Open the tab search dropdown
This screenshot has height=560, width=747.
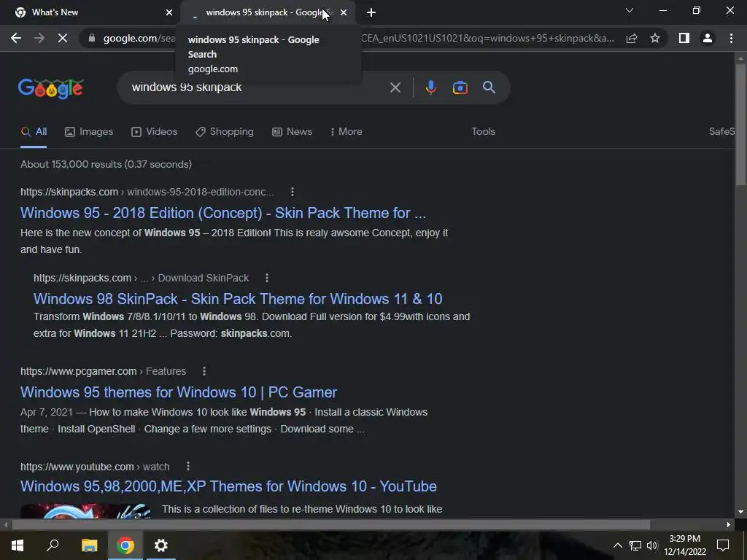click(630, 10)
